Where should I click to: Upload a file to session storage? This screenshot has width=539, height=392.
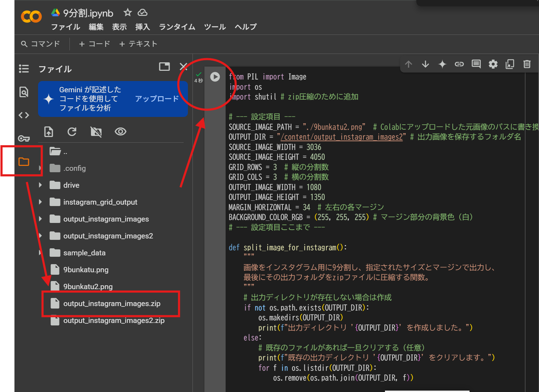point(49,132)
